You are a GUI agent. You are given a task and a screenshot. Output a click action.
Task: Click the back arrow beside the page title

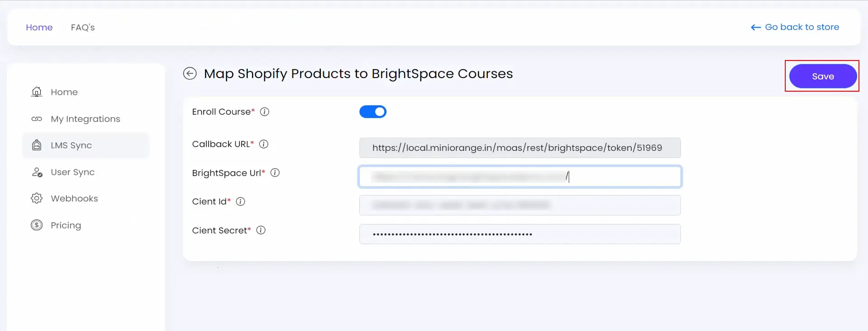coord(190,74)
